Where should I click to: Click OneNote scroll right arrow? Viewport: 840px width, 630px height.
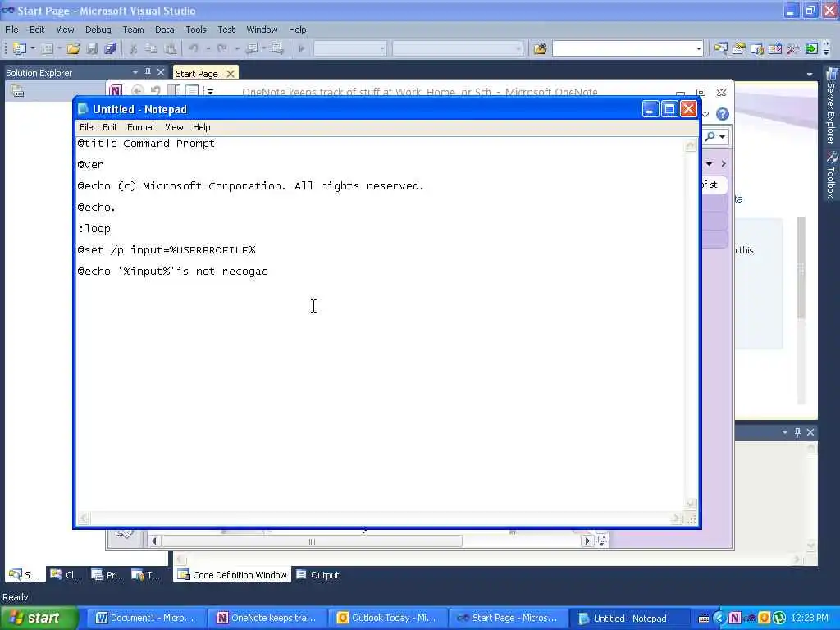click(587, 541)
